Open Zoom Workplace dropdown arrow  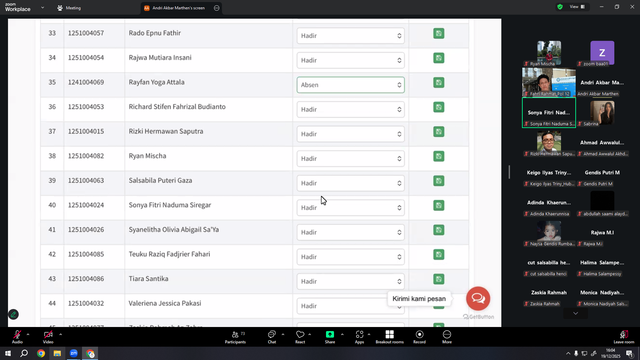(x=42, y=7)
